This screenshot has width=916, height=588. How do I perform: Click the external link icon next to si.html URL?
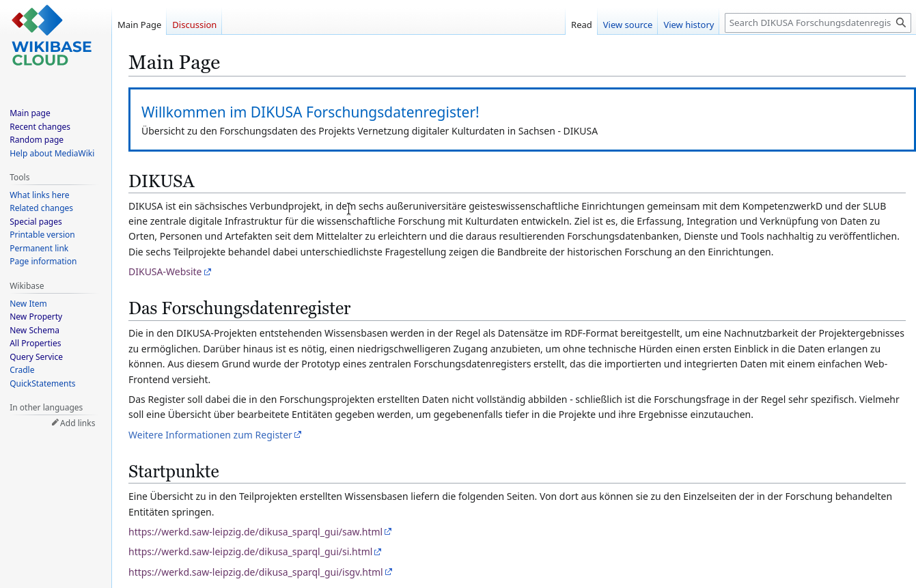click(379, 551)
